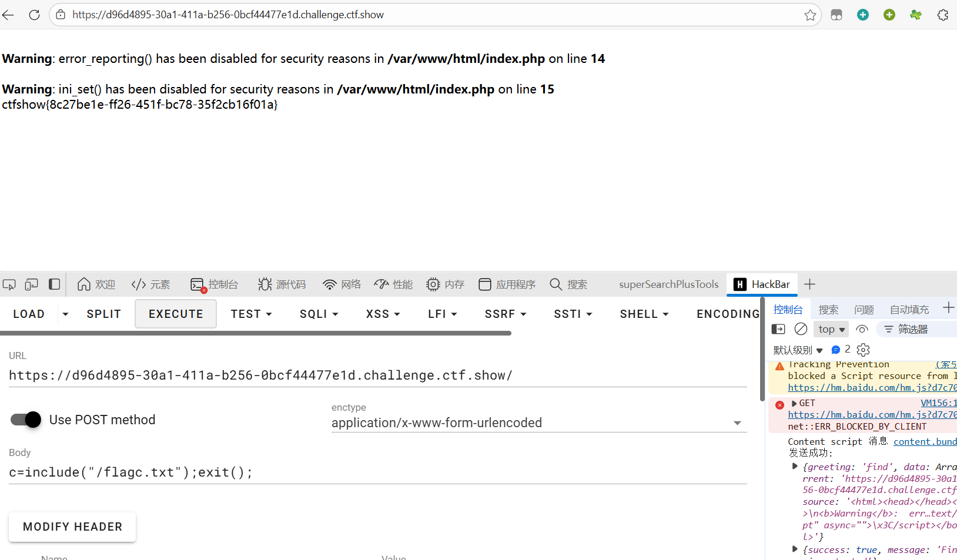
Task: Open the ENCODING menu in HackBar
Action: click(x=728, y=314)
